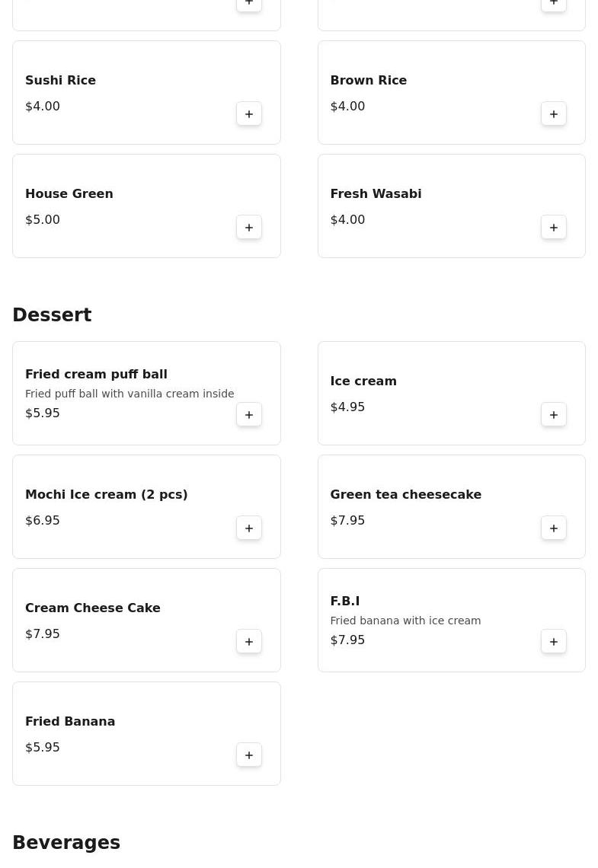The height and width of the screenshot is (868, 598).
Task: Select the F.B.I item name
Action: [x=344, y=602]
